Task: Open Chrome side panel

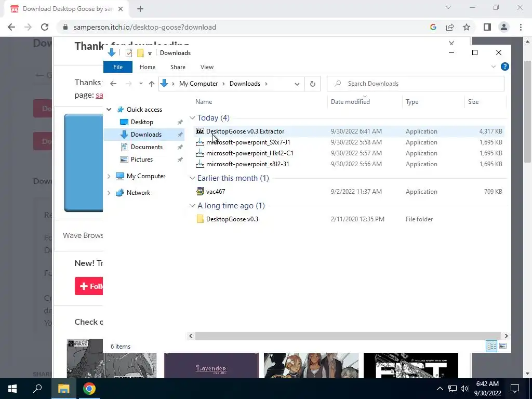Action: point(487,27)
